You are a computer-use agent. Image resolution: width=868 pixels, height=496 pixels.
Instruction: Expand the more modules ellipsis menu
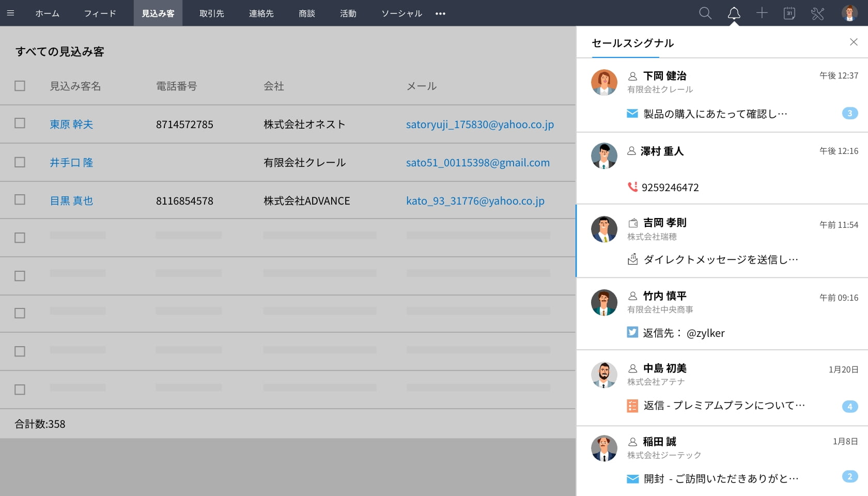point(440,13)
